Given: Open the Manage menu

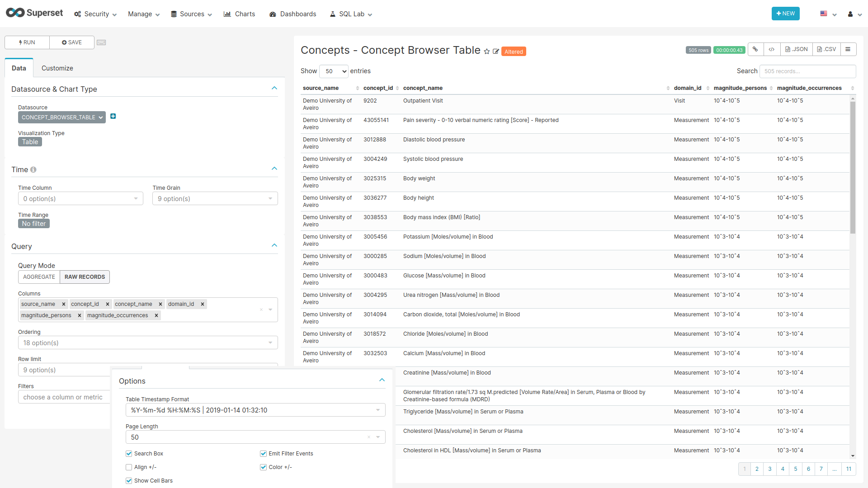Looking at the screenshot, I should tap(144, 14).
